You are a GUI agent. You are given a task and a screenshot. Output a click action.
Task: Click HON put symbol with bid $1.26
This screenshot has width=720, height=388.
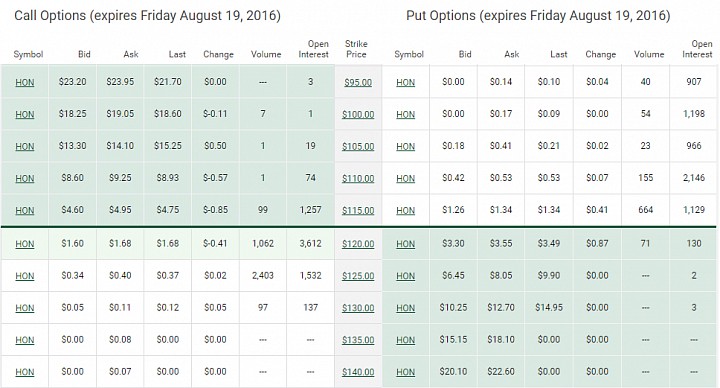[x=405, y=211]
